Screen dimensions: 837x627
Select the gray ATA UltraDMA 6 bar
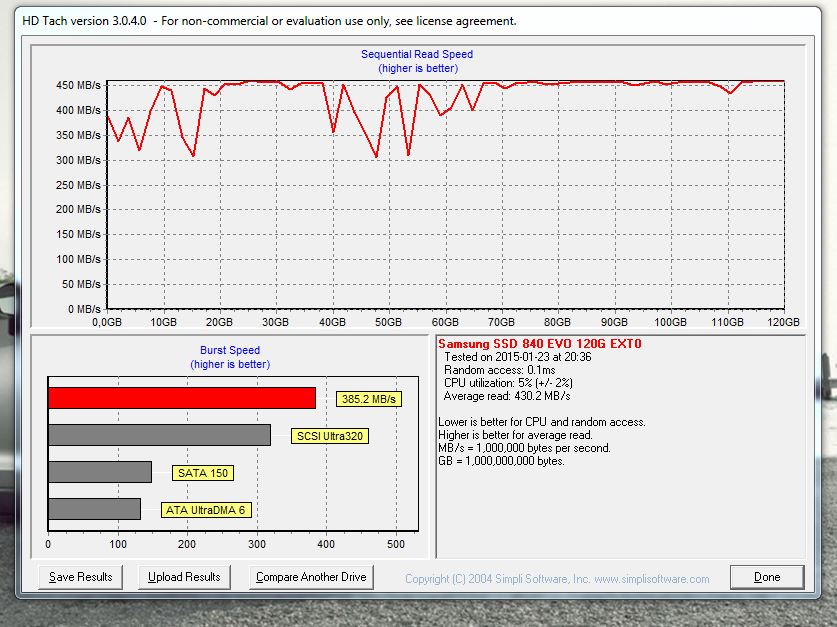click(x=94, y=509)
